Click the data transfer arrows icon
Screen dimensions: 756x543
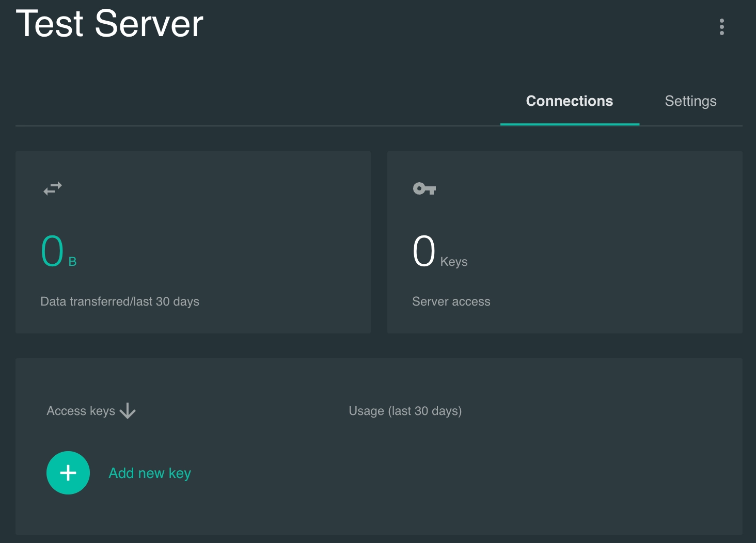(53, 188)
